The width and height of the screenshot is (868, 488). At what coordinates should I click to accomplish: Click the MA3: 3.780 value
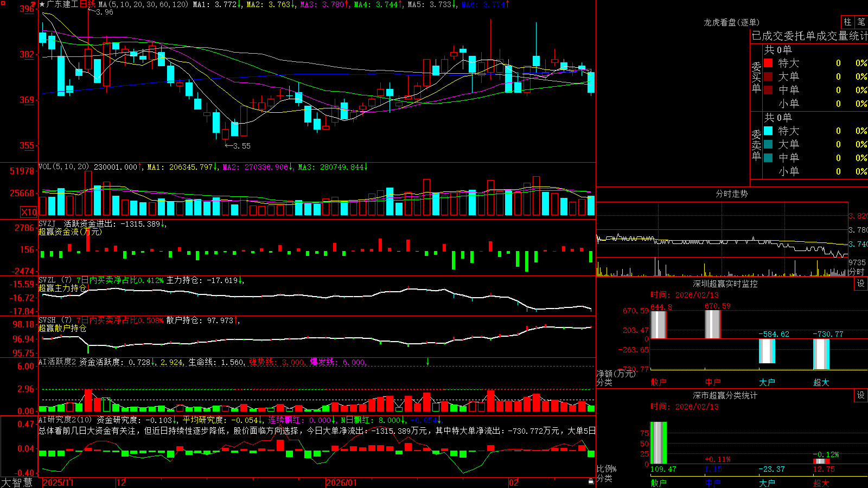click(324, 4)
